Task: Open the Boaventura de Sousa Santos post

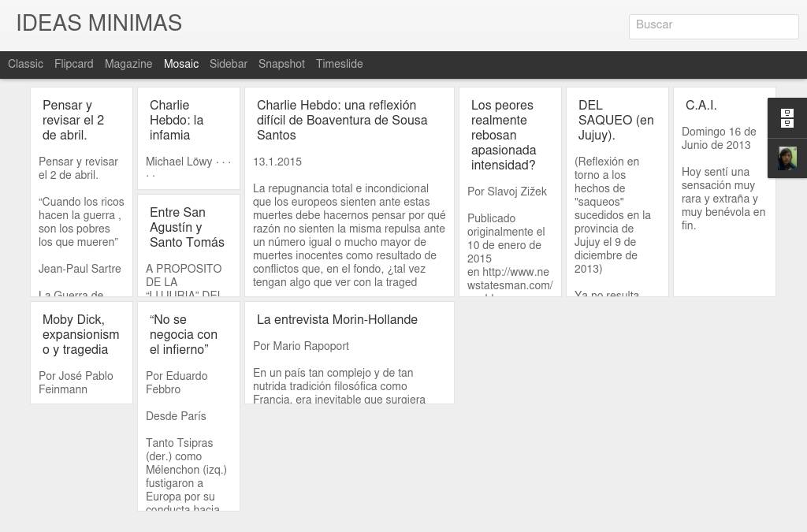Action: click(x=342, y=121)
